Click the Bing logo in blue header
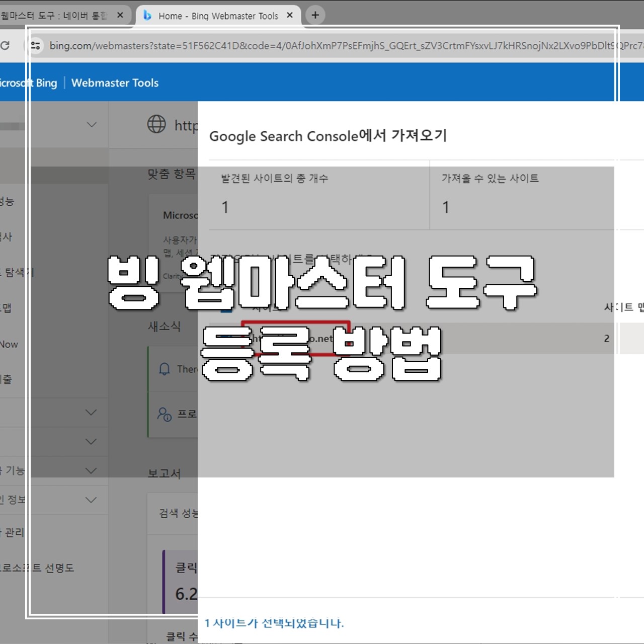 tap(28, 83)
